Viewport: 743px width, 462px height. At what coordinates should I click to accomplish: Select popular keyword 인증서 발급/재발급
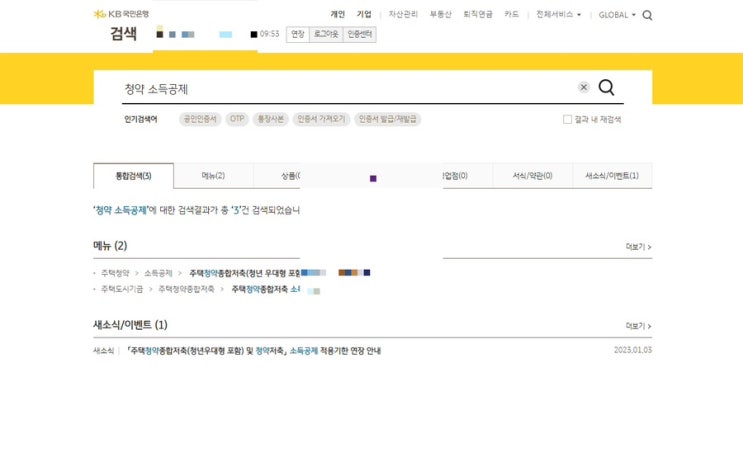(x=388, y=119)
